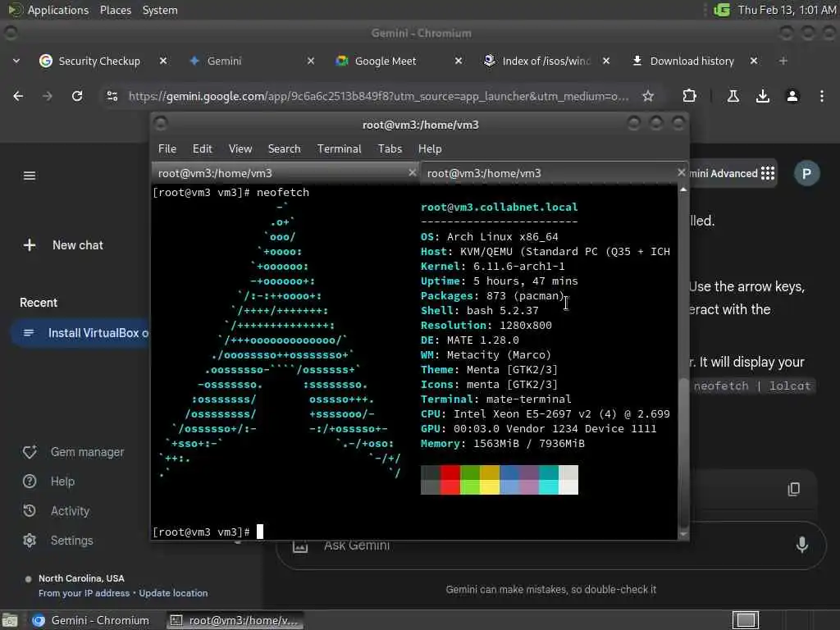The image size is (840, 630).
Task: Switch to Gemini - Chromium taskbar window
Action: (91, 620)
